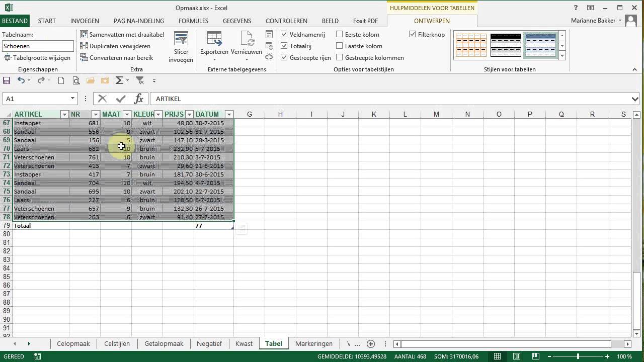
Task: Open the KLEUR column filter dropdown
Action: [158, 115]
